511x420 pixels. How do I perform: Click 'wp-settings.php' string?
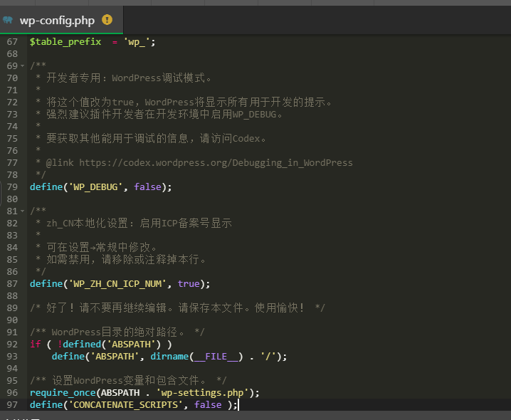pyautogui.click(x=202, y=393)
